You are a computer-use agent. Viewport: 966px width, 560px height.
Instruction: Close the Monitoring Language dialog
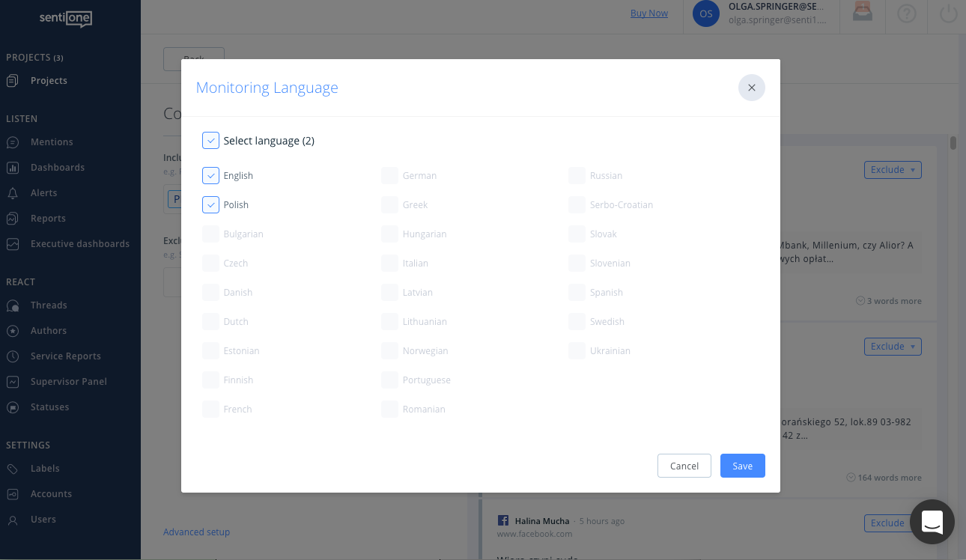click(751, 88)
